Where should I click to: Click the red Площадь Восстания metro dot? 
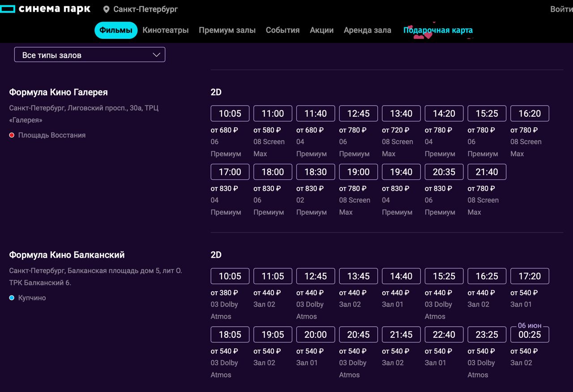tap(12, 135)
